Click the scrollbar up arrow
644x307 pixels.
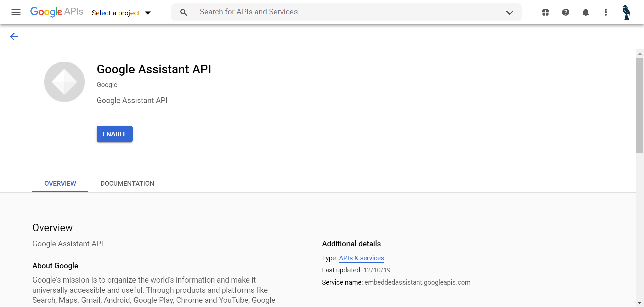point(640,54)
